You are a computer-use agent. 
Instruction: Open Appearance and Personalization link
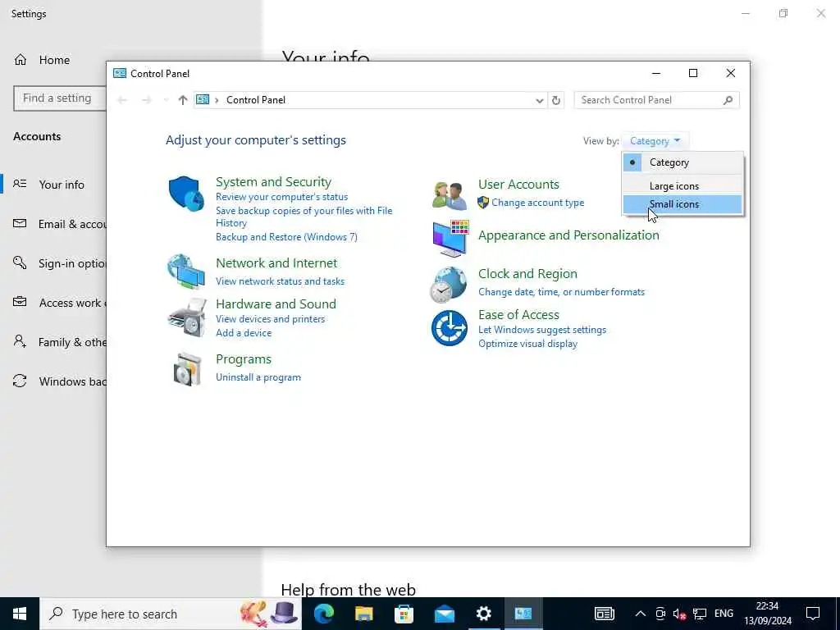(x=568, y=235)
